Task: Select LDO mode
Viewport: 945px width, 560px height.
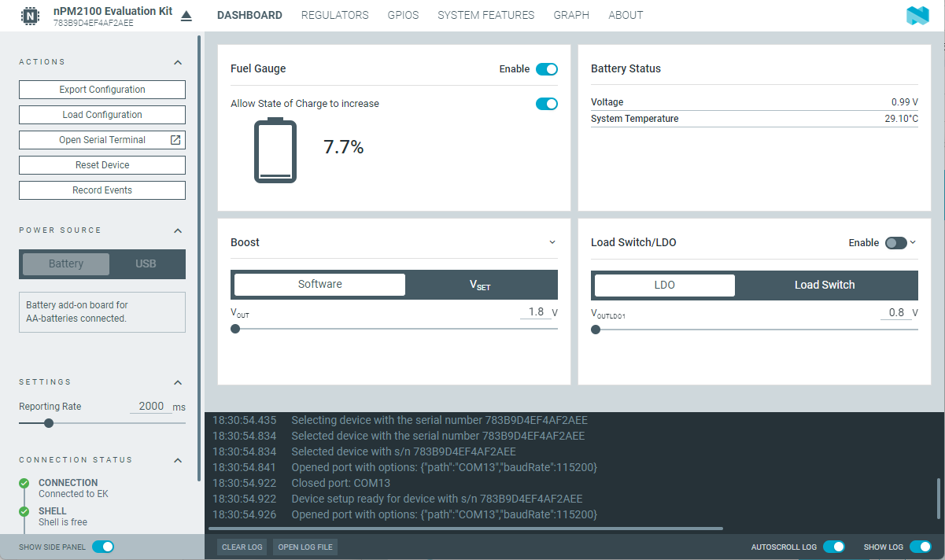Action: click(x=665, y=285)
